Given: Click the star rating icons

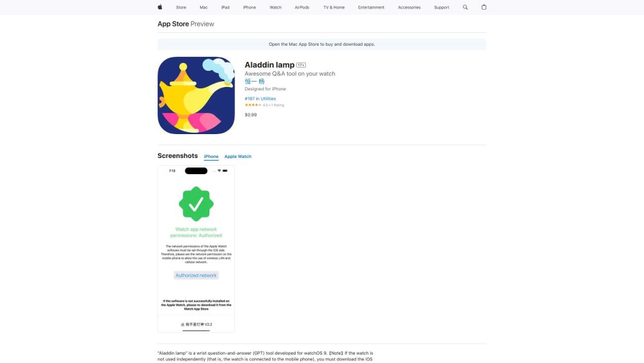Looking at the screenshot, I should [x=253, y=105].
